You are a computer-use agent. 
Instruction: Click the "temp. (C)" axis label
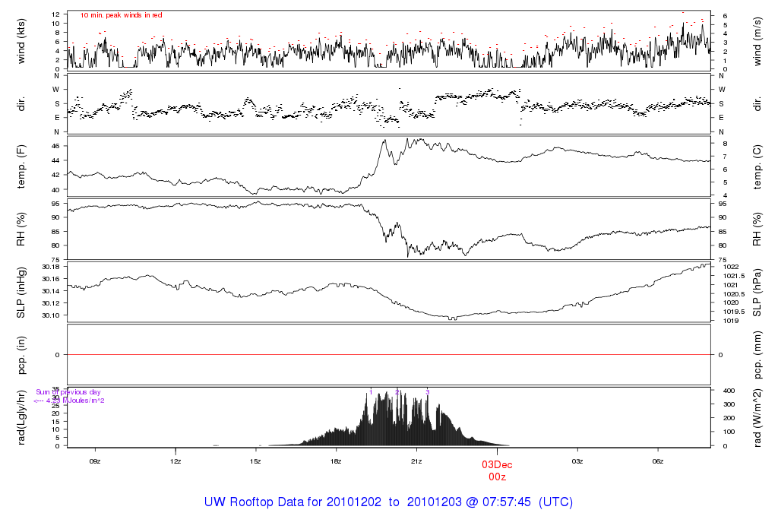(x=757, y=167)
